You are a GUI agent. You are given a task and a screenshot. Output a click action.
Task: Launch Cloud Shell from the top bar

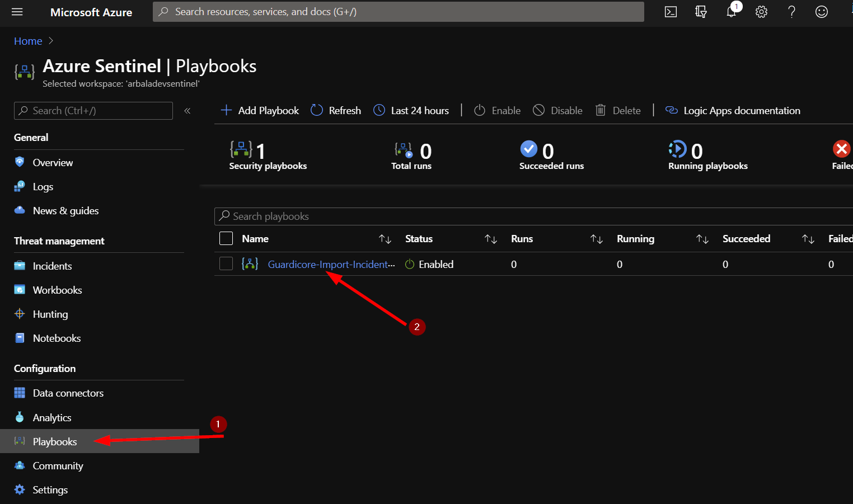click(671, 12)
